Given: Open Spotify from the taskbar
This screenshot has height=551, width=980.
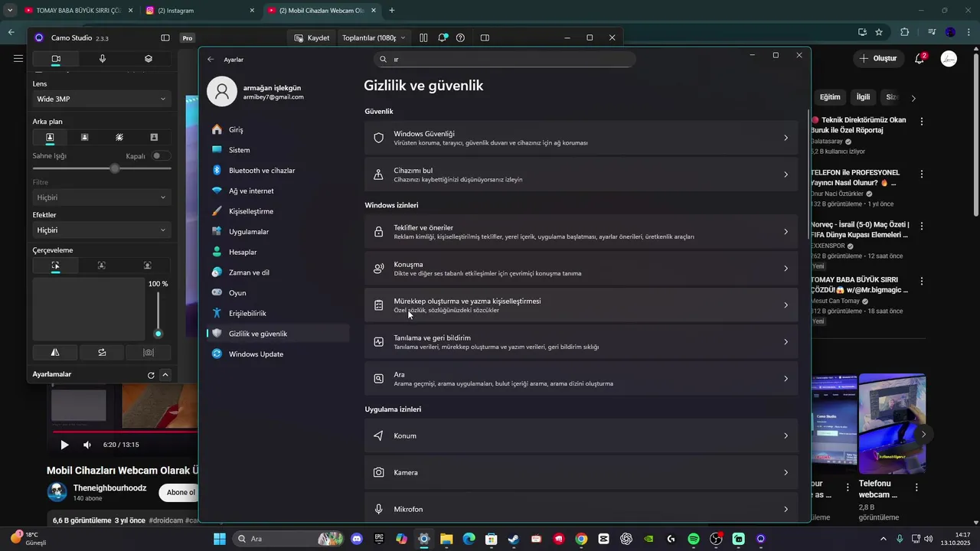Looking at the screenshot, I should coord(694,539).
